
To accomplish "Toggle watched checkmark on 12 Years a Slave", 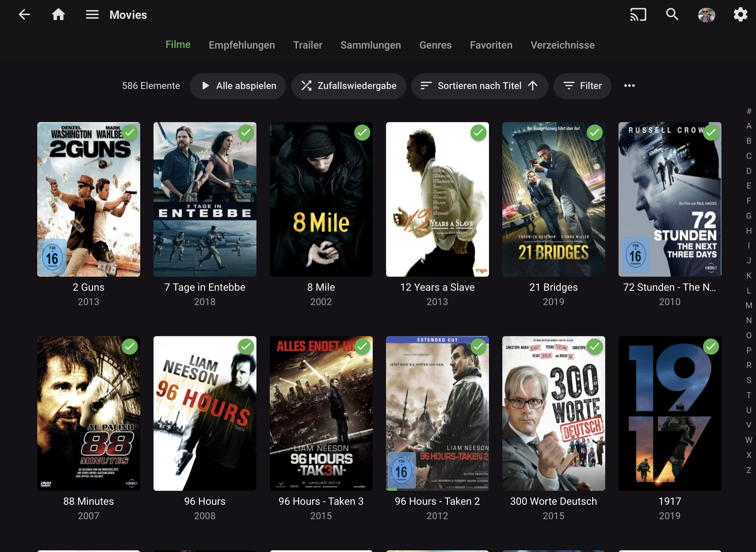I will [x=479, y=133].
